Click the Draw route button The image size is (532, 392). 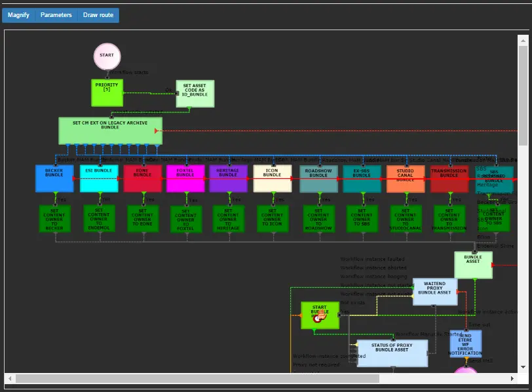pyautogui.click(x=98, y=15)
